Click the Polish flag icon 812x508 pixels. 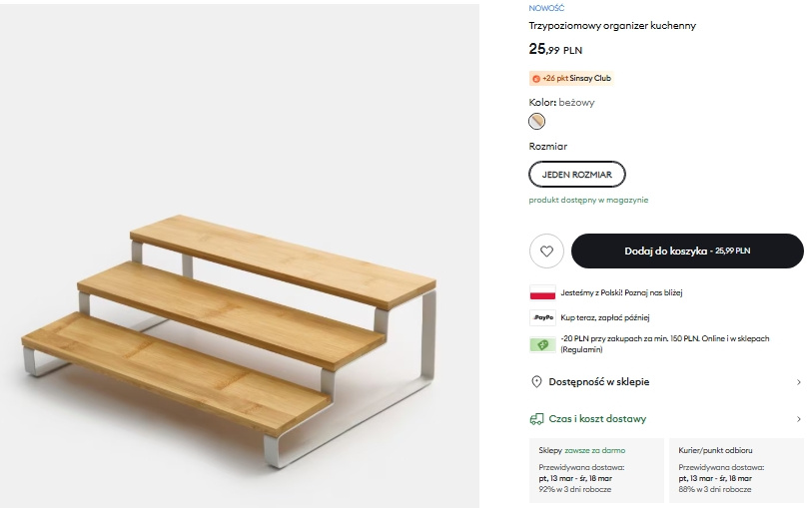[542, 293]
